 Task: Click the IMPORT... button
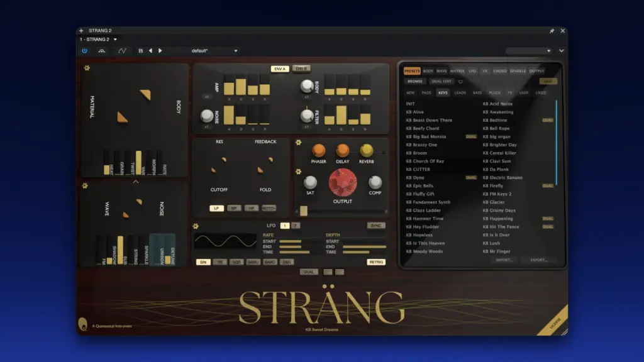click(x=504, y=260)
